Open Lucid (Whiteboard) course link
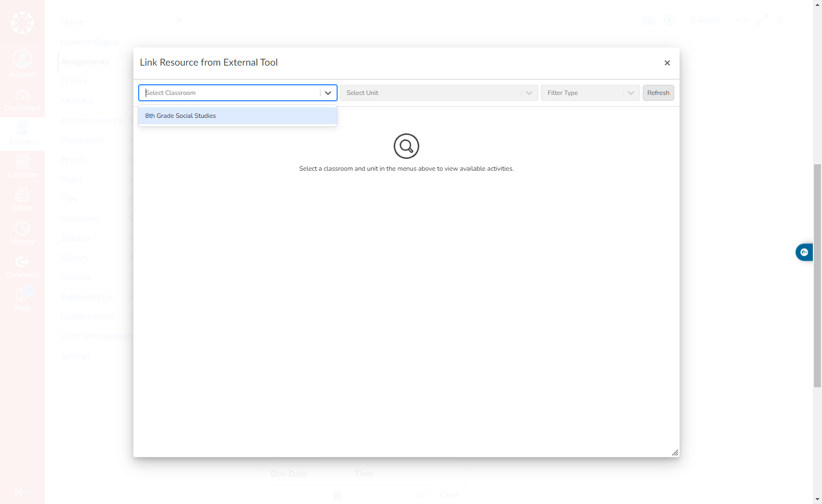 tap(96, 337)
